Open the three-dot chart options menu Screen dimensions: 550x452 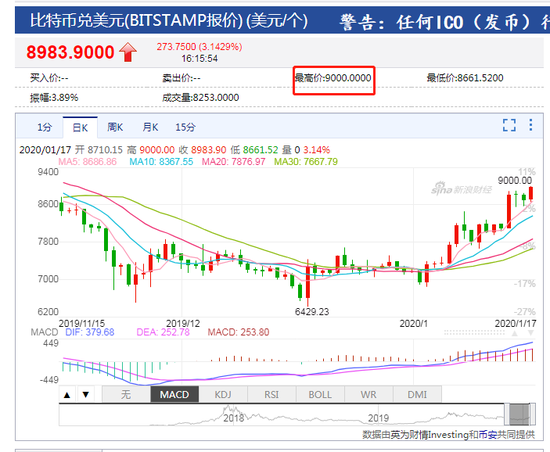531,125
